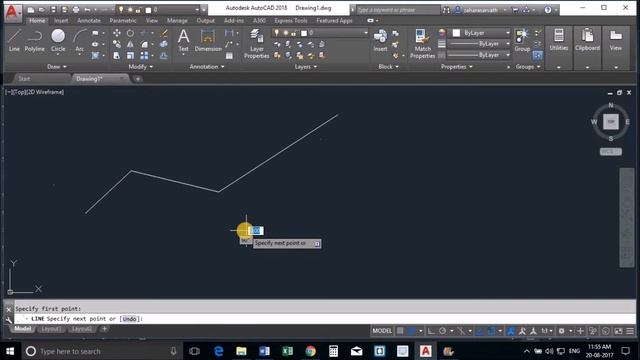Open the Insert ribbon tab

pyautogui.click(x=61, y=20)
